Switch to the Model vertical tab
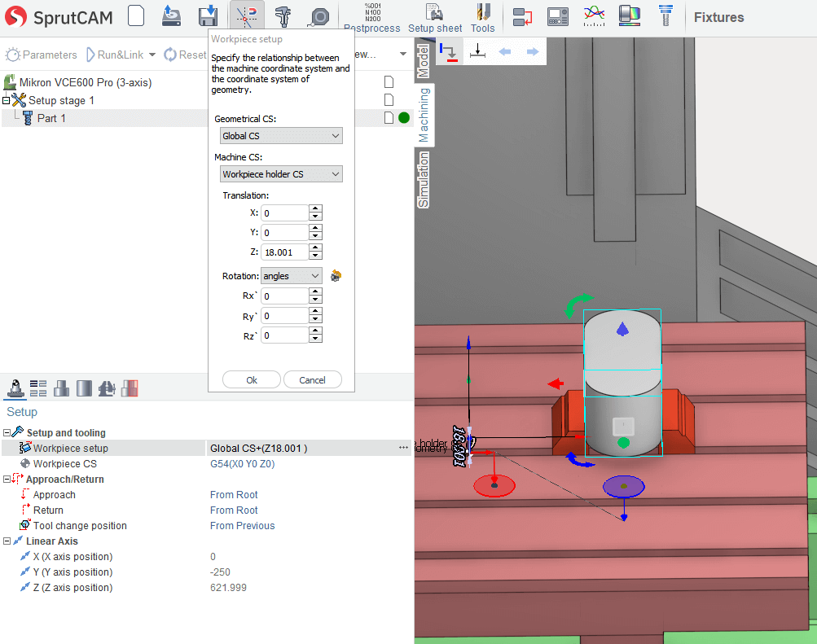The width and height of the screenshot is (817, 644). coord(424,61)
